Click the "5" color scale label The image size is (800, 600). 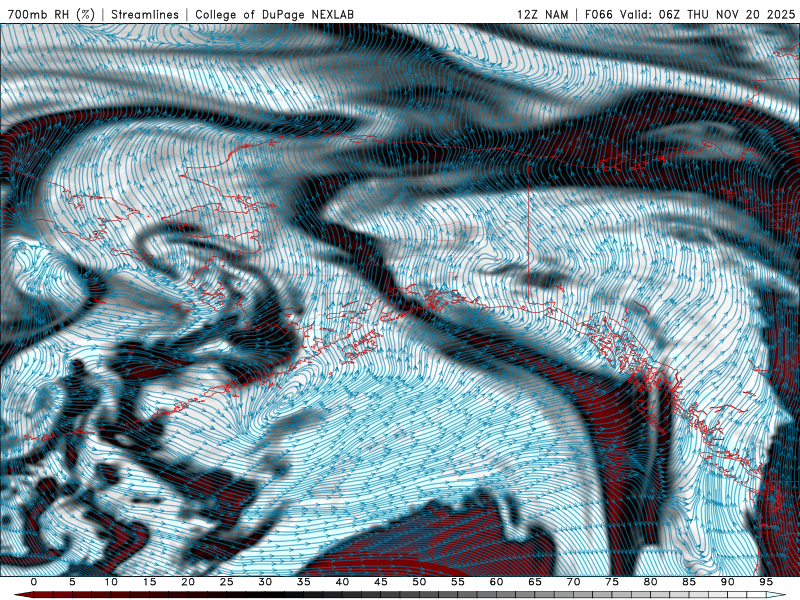point(72,582)
